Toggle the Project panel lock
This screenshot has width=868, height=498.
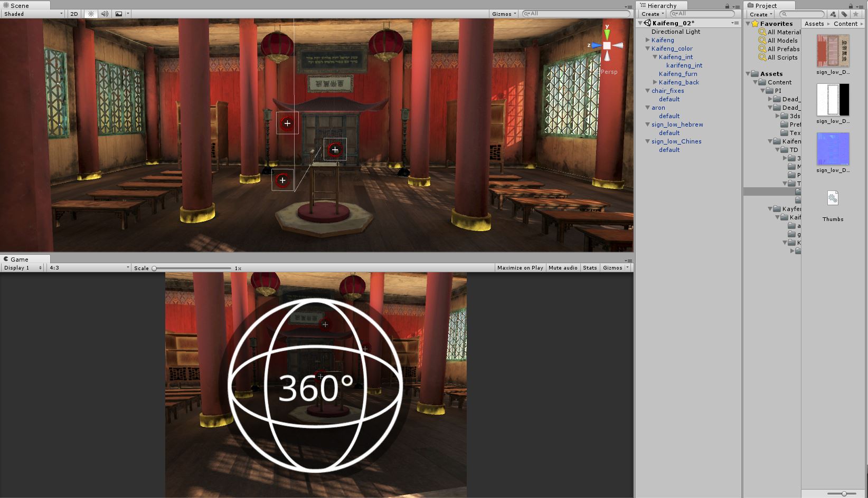851,6
